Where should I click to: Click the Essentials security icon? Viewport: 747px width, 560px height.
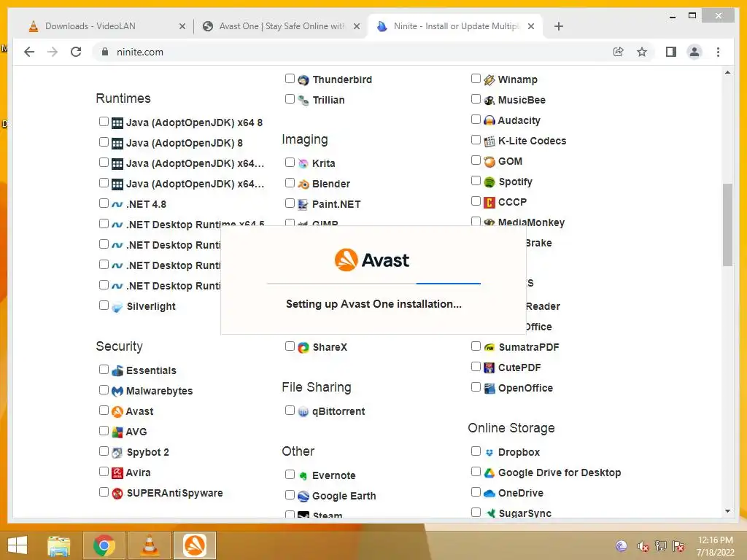pos(117,371)
